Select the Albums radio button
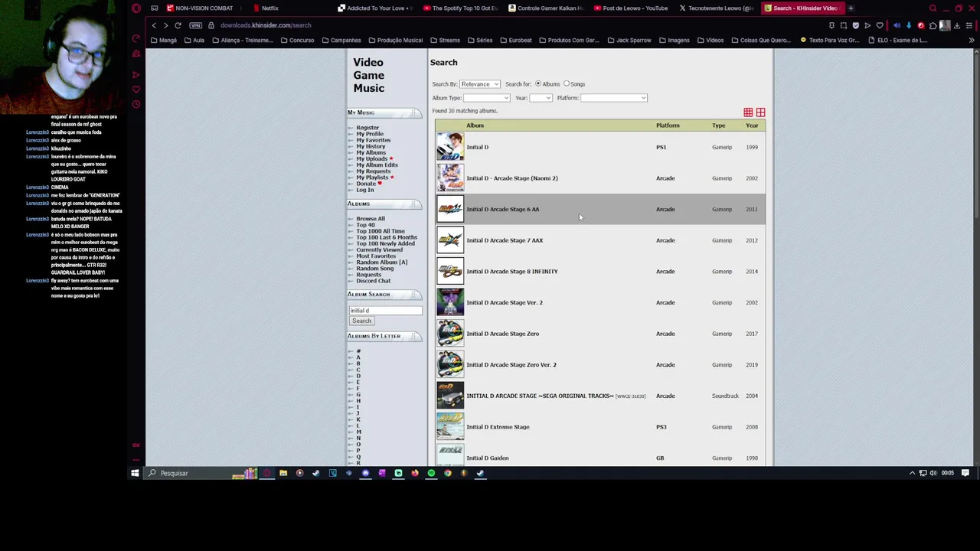 tap(537, 83)
